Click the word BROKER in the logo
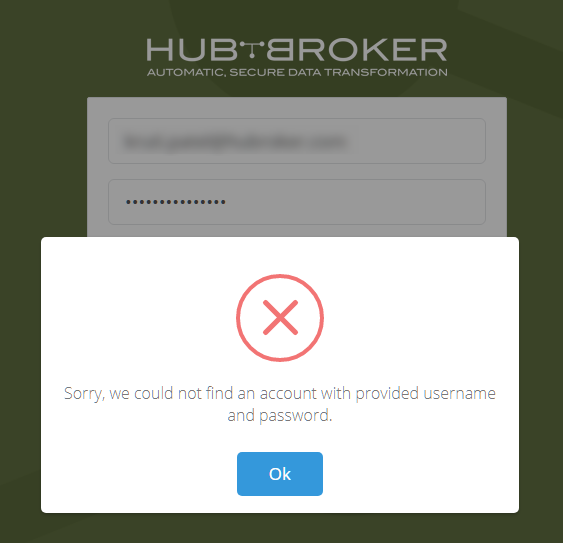This screenshot has height=543, width=563. click(x=357, y=50)
